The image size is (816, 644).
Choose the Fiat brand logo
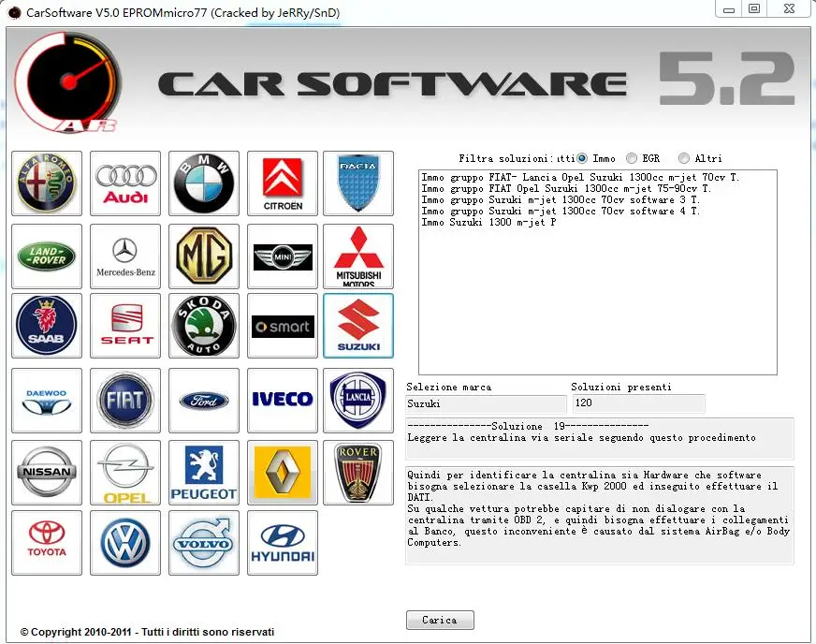click(x=125, y=401)
